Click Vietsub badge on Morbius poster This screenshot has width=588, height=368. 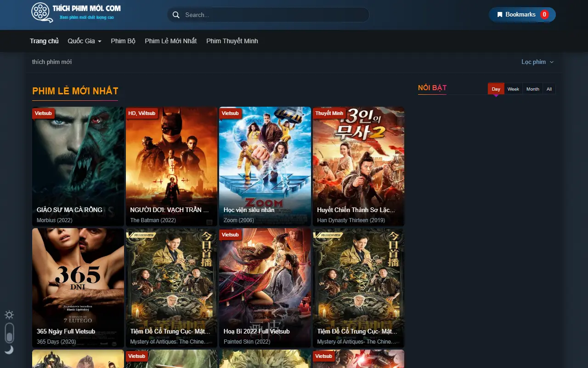click(x=44, y=113)
